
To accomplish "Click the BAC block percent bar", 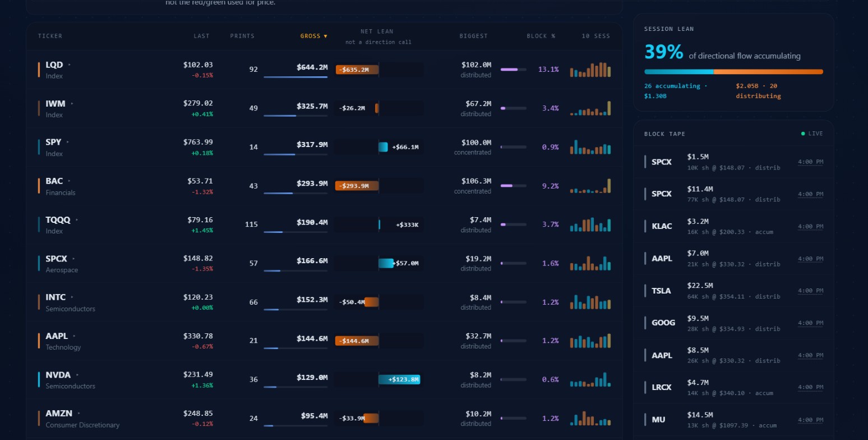I will point(513,186).
